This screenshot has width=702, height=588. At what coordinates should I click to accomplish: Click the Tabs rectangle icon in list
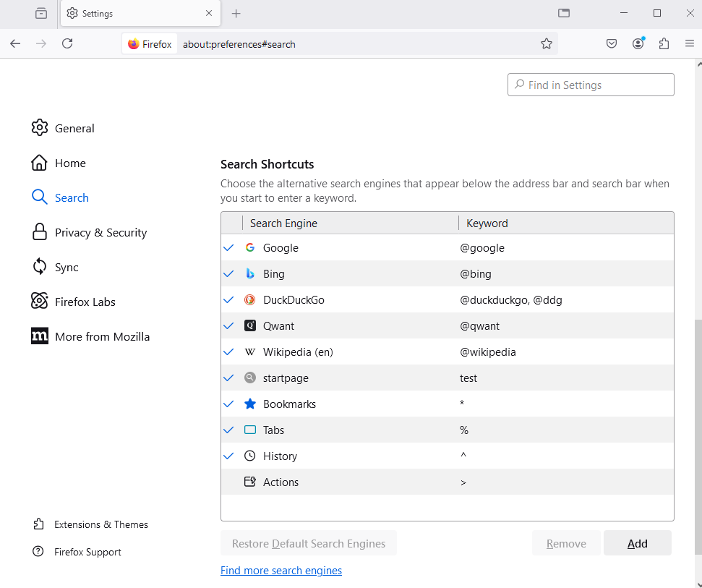250,430
